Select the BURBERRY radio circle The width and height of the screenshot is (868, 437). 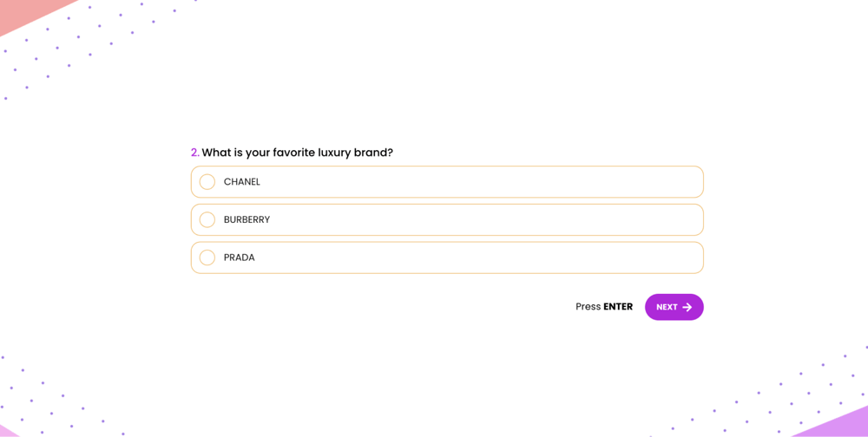click(x=207, y=220)
